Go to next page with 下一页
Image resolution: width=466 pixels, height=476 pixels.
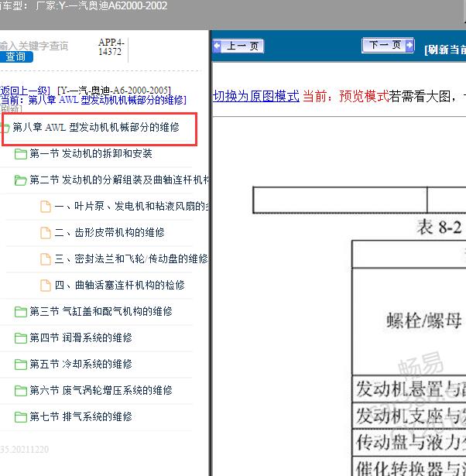(388, 46)
